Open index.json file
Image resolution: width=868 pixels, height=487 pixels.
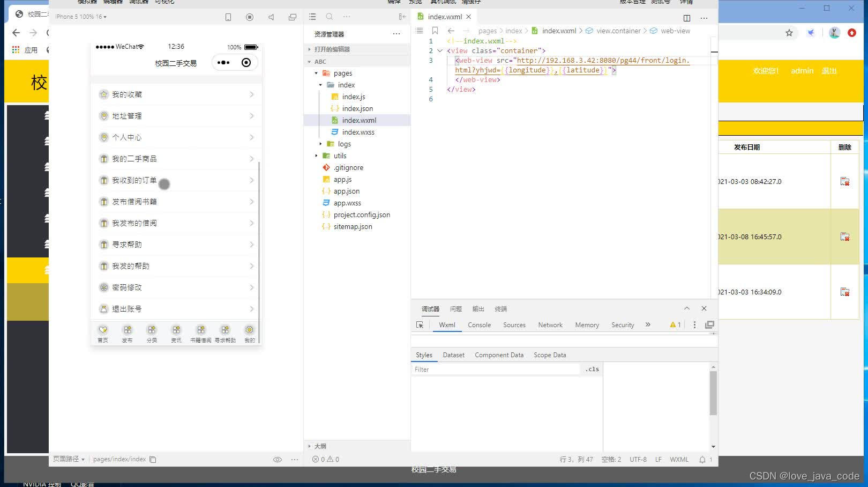357,108
